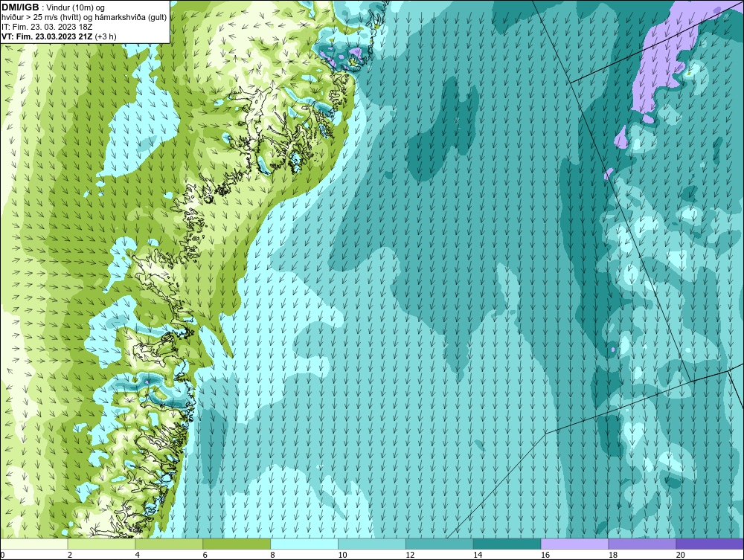Click the above-20 m/s dark purple legend swatch
744x560 pixels.
[x=710, y=544]
